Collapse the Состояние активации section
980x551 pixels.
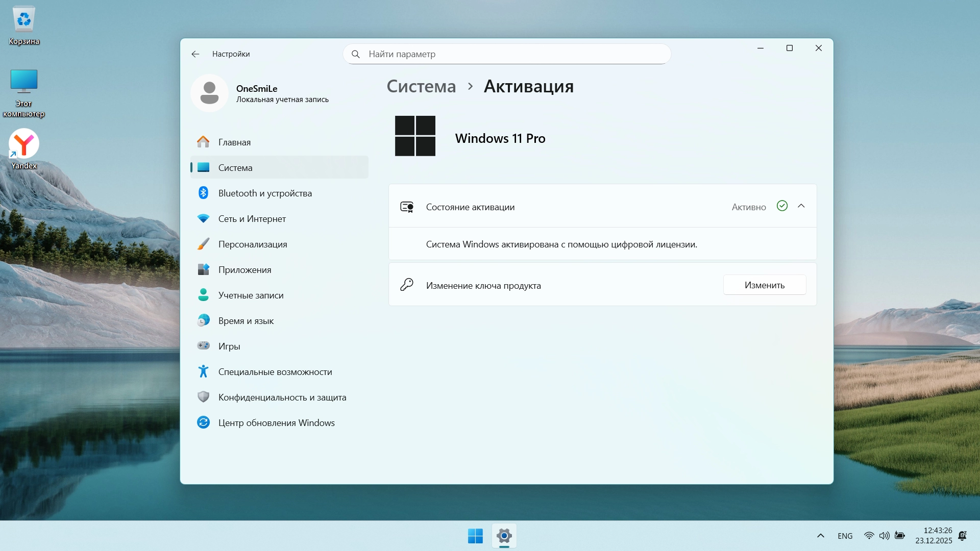coord(801,206)
